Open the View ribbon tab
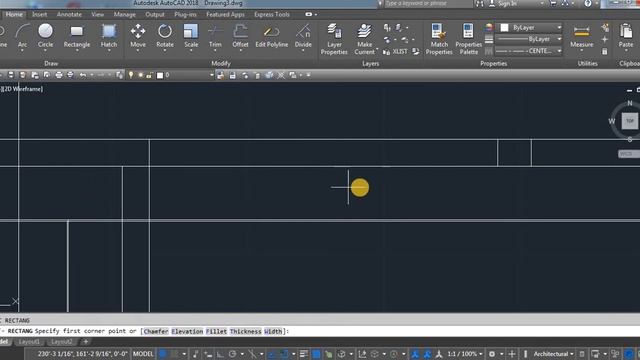The width and height of the screenshot is (640, 360). pyautogui.click(x=98, y=14)
